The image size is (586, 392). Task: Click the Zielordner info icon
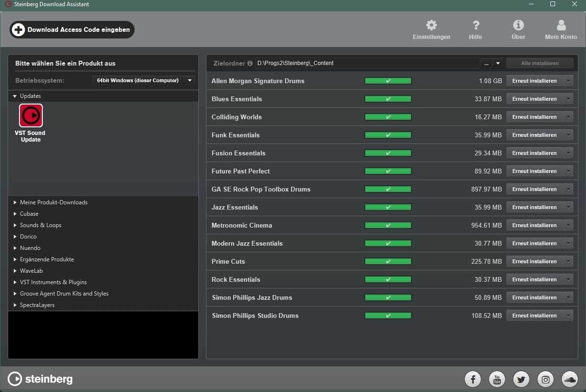tap(250, 63)
